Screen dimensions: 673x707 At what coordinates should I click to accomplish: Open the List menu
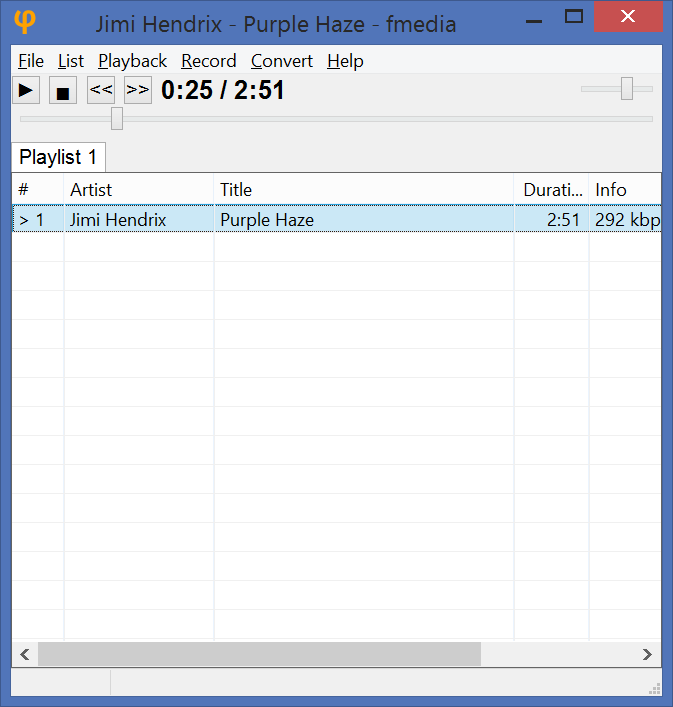click(71, 61)
